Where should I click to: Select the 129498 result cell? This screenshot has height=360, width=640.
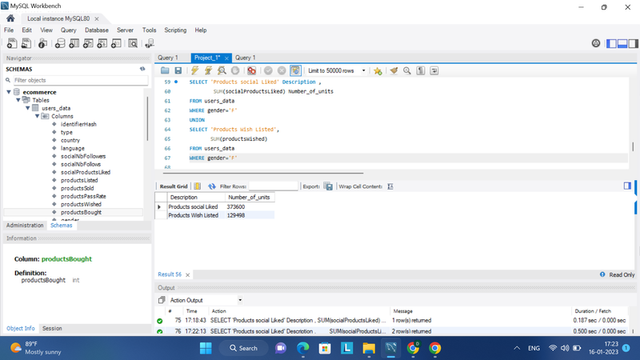click(x=249, y=215)
